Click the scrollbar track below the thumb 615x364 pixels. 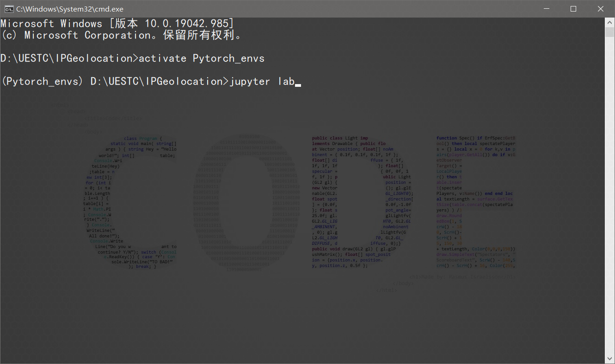click(x=609, y=185)
